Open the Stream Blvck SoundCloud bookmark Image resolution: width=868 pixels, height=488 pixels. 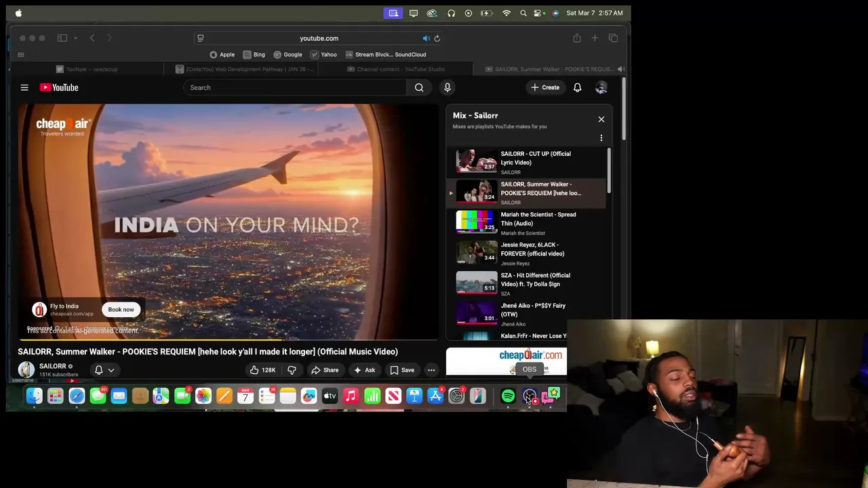point(386,55)
